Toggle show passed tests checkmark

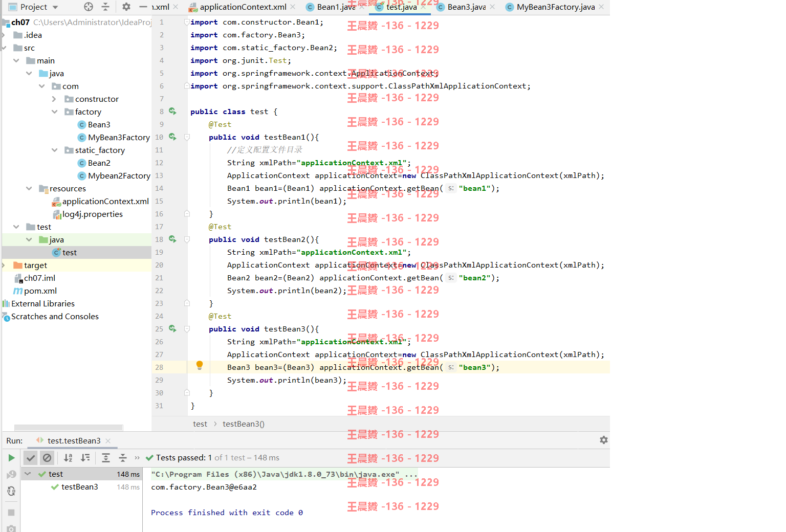[31, 458]
